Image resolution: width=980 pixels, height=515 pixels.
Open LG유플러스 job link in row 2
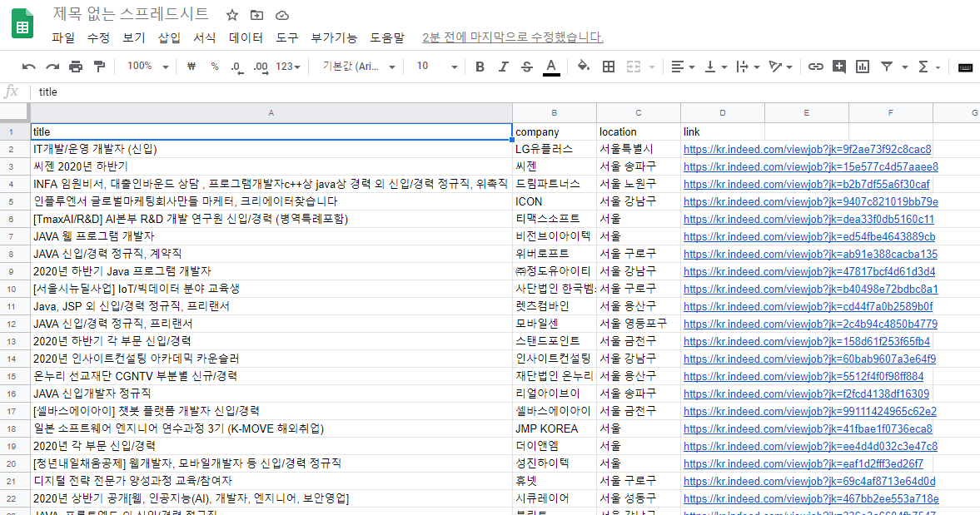tap(807, 149)
